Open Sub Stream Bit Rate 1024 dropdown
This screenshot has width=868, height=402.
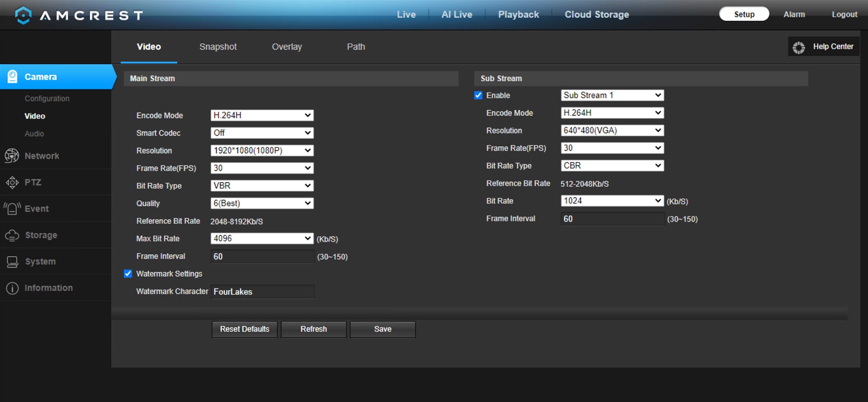click(612, 201)
